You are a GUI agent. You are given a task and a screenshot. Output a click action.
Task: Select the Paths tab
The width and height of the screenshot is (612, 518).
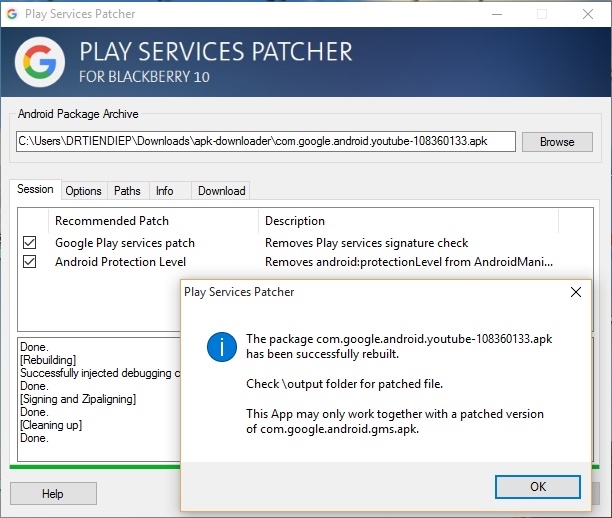(127, 191)
